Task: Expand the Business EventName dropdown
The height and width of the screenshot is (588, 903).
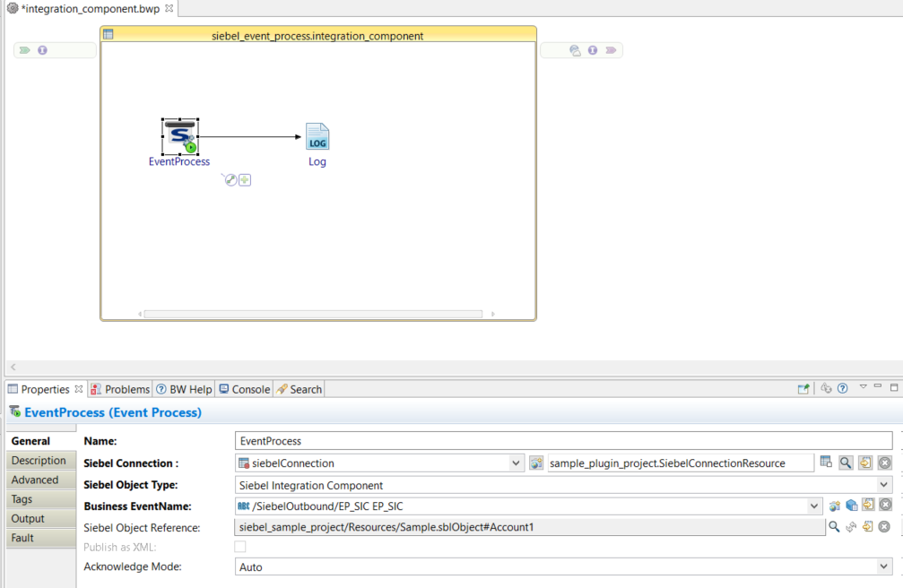Action: 813,506
